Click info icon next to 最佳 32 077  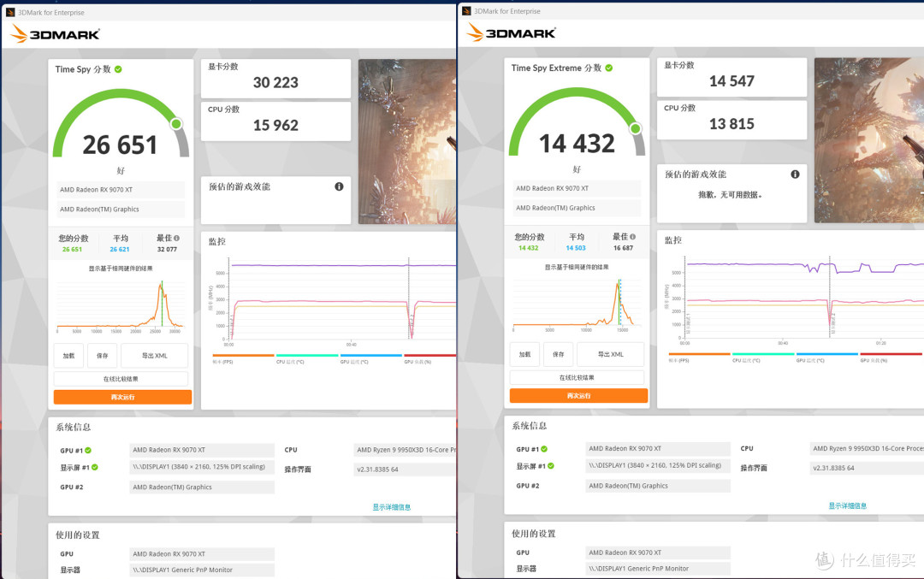point(177,238)
